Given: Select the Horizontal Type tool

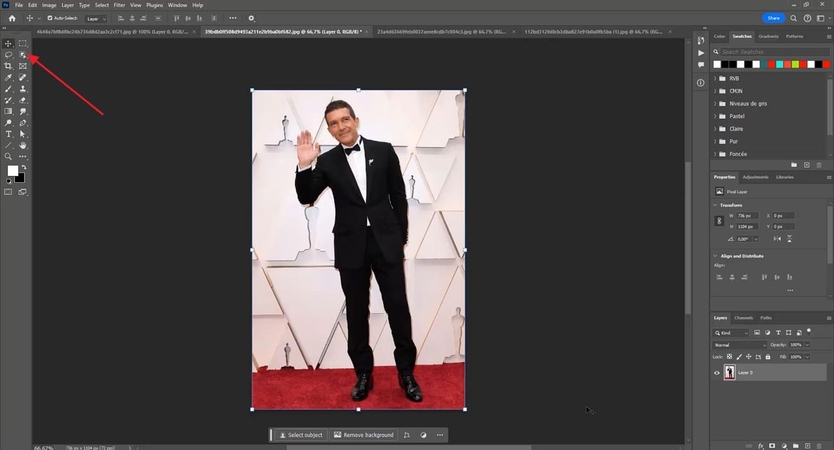Looking at the screenshot, I should 8,134.
